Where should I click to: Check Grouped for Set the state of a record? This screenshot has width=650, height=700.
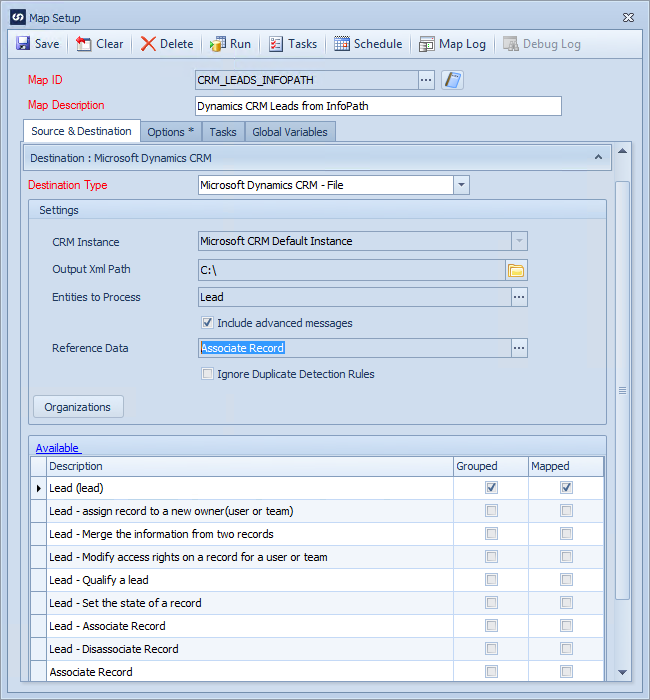click(492, 603)
